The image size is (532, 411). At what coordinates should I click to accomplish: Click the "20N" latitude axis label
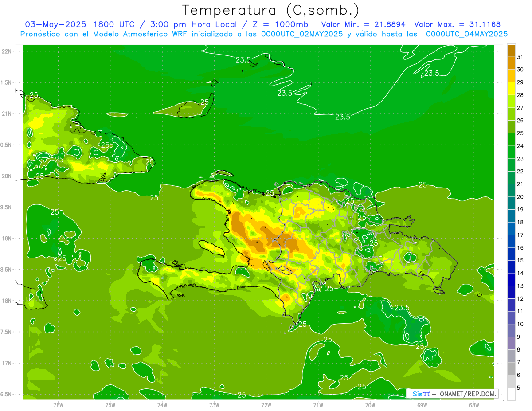(x=7, y=176)
